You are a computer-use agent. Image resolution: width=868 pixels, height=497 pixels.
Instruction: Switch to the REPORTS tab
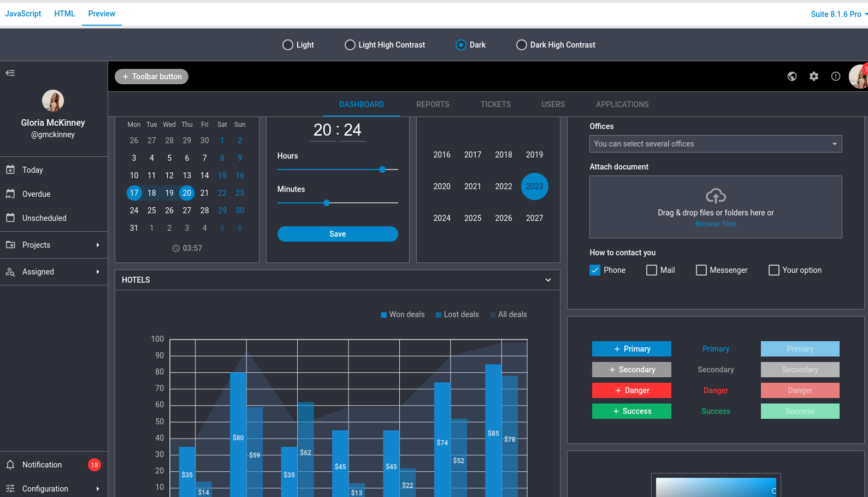click(x=433, y=104)
